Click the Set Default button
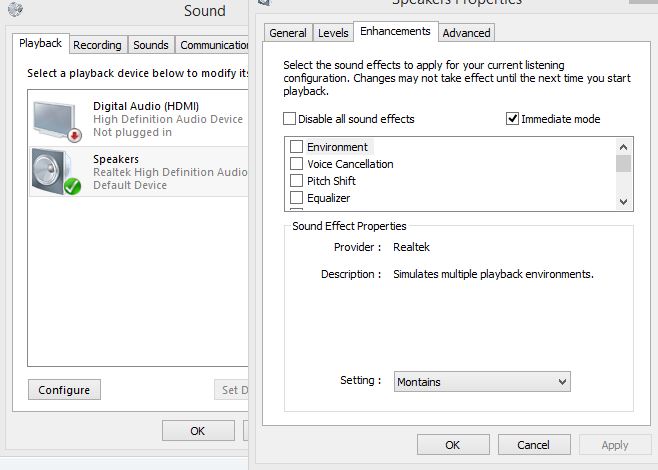This screenshot has height=470, width=658. coord(232,390)
